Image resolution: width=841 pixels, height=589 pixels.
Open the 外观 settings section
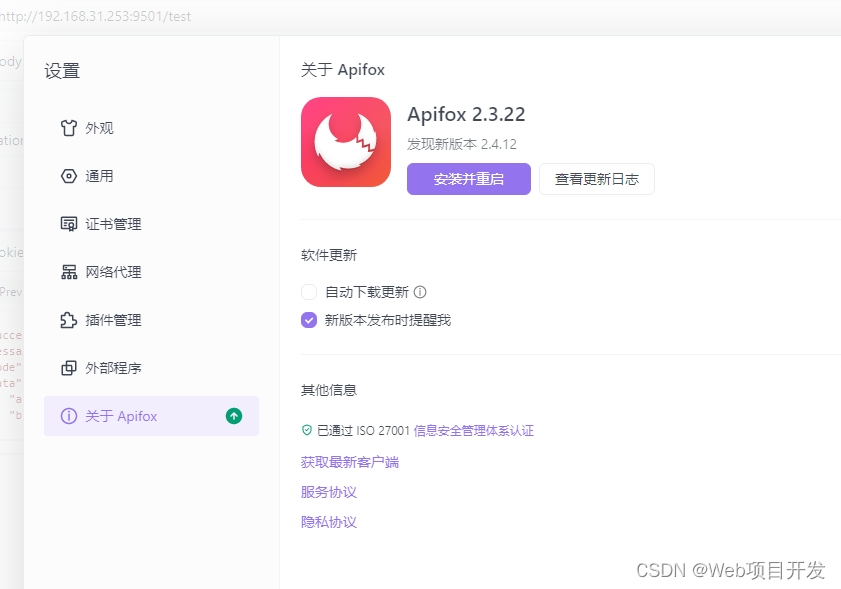click(151, 128)
